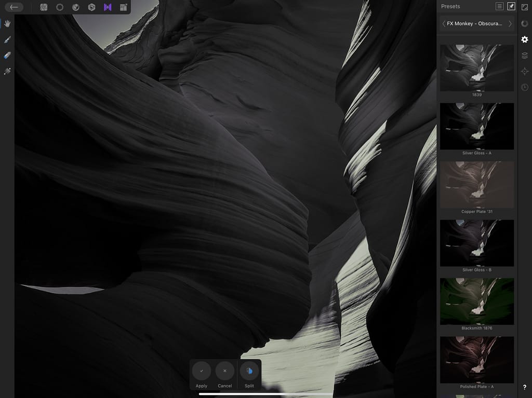Select the Copper Plate '31 preset thumbnail
The width and height of the screenshot is (532, 398).
click(476, 184)
